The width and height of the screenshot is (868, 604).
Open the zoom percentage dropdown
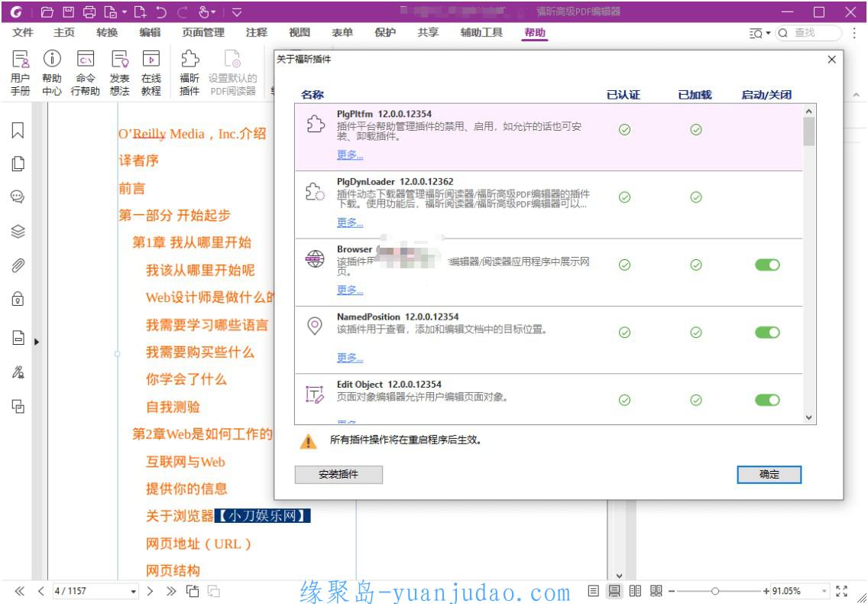[824, 591]
